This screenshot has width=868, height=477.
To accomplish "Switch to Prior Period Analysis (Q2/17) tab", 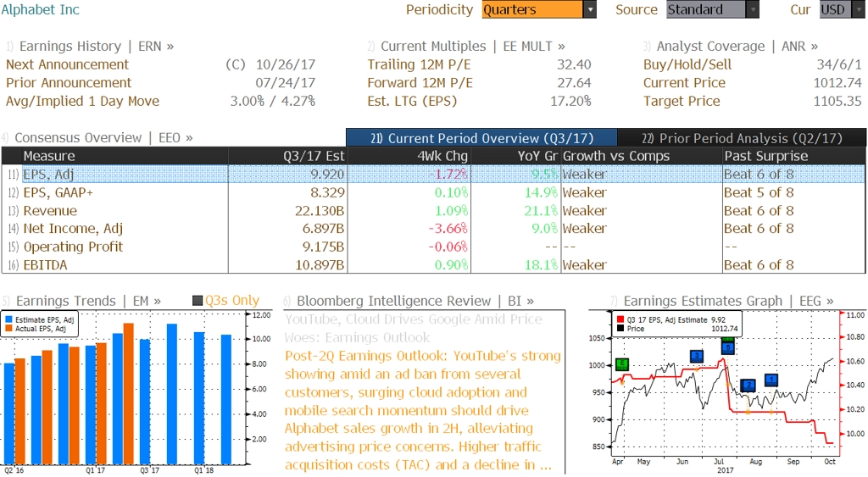I will coord(742,138).
